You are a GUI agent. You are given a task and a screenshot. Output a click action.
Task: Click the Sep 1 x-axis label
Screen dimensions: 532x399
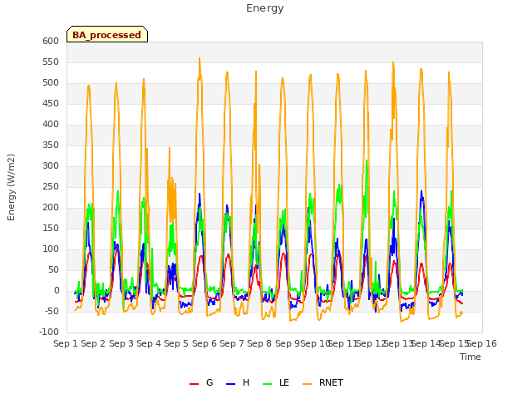66,343
